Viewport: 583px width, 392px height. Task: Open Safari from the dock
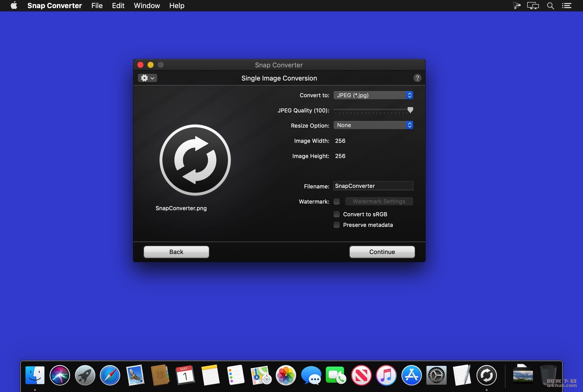click(x=110, y=375)
